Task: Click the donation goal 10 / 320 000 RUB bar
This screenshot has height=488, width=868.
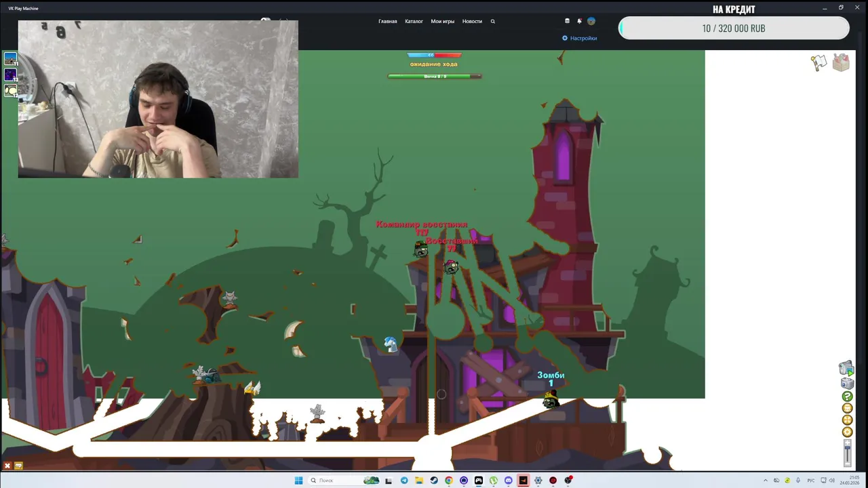Action: coord(734,28)
